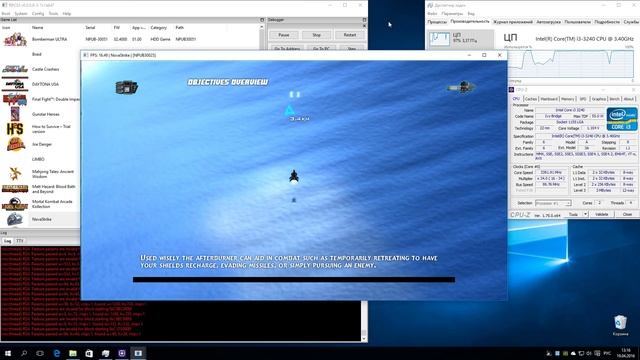Viewport: 640px width, 360px height.
Task: Click the Tools button in CPU-Z
Action: pyautogui.click(x=573, y=214)
